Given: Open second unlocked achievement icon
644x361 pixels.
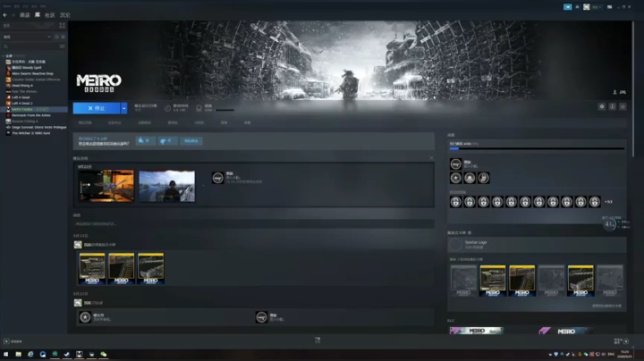Looking at the screenshot, I should tap(470, 178).
